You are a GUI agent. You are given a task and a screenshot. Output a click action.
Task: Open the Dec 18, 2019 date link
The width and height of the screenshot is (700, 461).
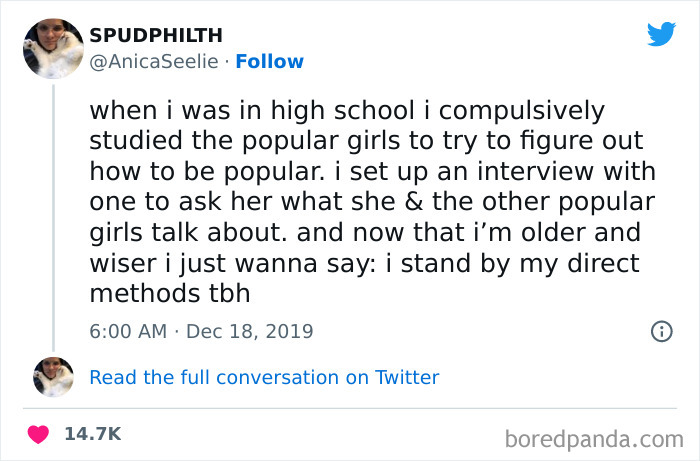click(248, 331)
